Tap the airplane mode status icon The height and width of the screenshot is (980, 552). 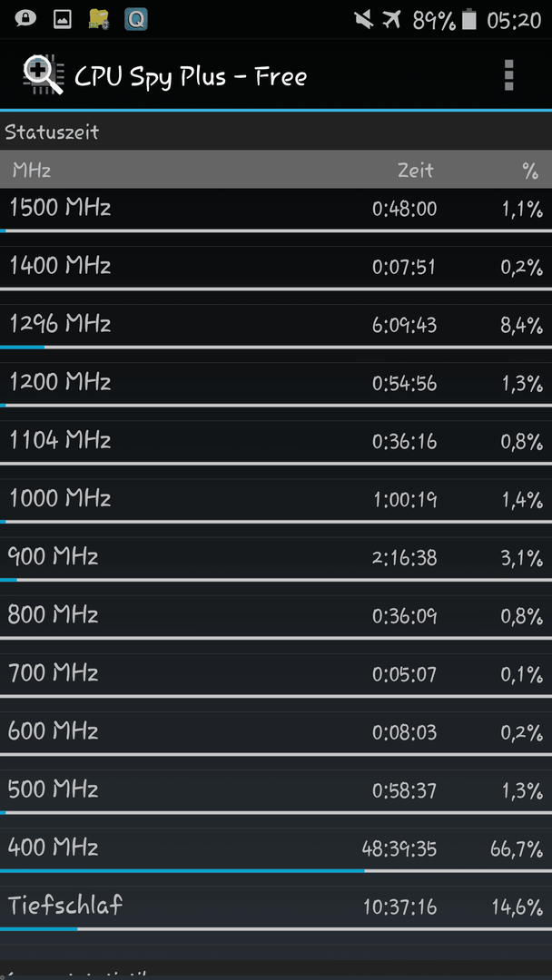[x=391, y=20]
